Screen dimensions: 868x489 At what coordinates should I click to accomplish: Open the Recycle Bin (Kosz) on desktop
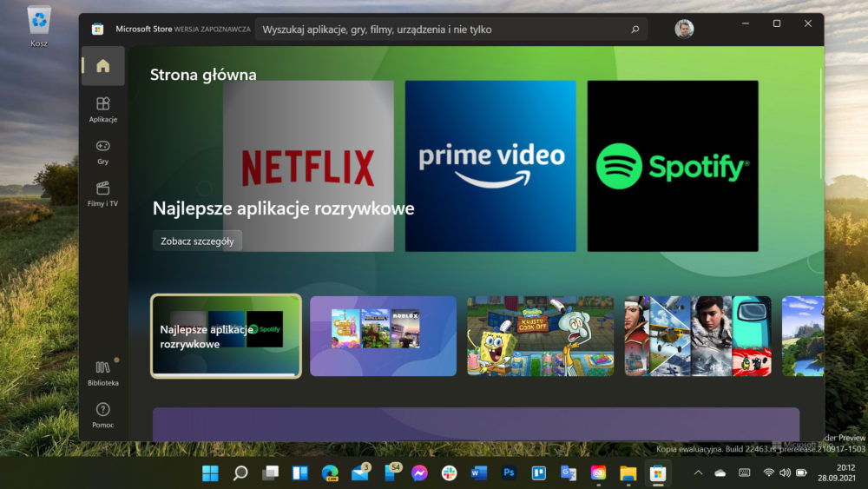(x=39, y=27)
